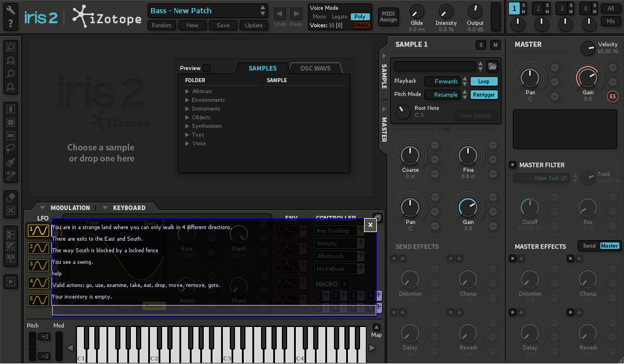The width and height of the screenshot is (624, 364).
Task: Close the text adventure overlay
Action: click(x=370, y=225)
